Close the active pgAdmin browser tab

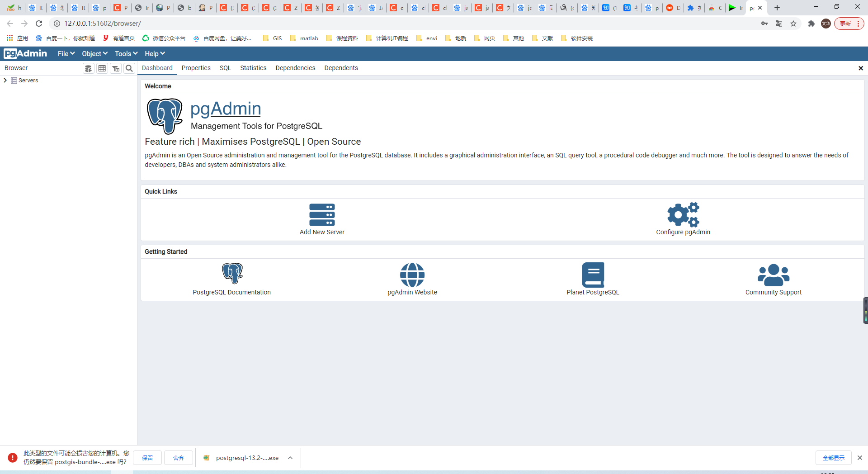tap(760, 8)
